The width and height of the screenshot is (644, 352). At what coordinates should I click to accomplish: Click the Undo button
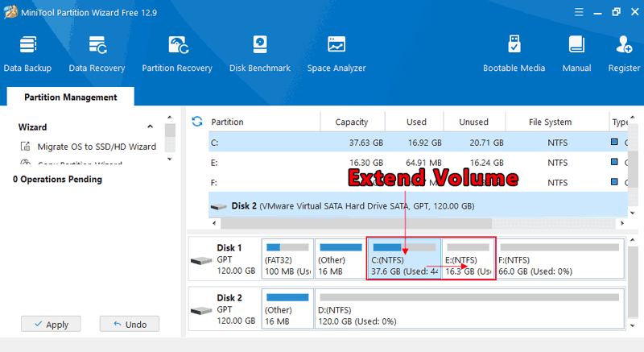[129, 324]
